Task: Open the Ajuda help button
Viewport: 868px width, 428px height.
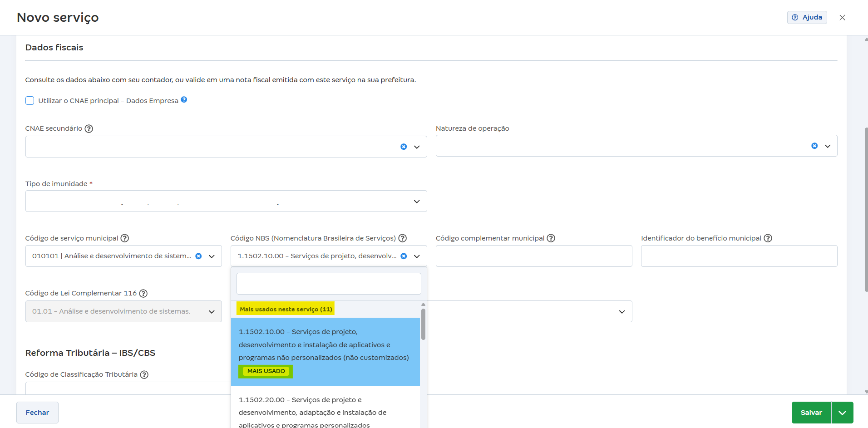Action: tap(807, 17)
